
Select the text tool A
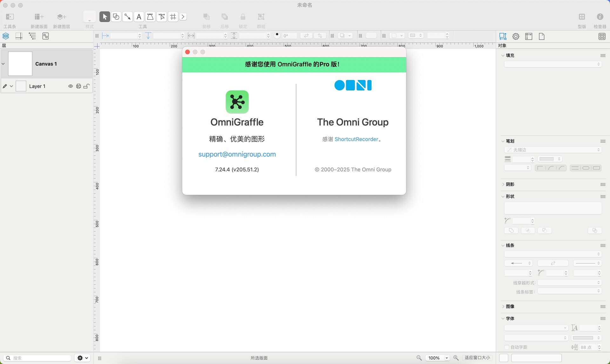coord(139,17)
